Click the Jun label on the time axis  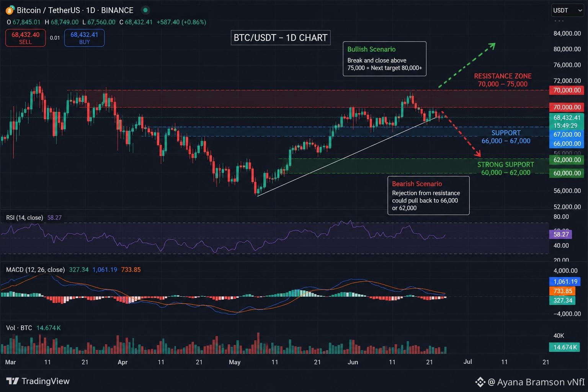(x=353, y=362)
